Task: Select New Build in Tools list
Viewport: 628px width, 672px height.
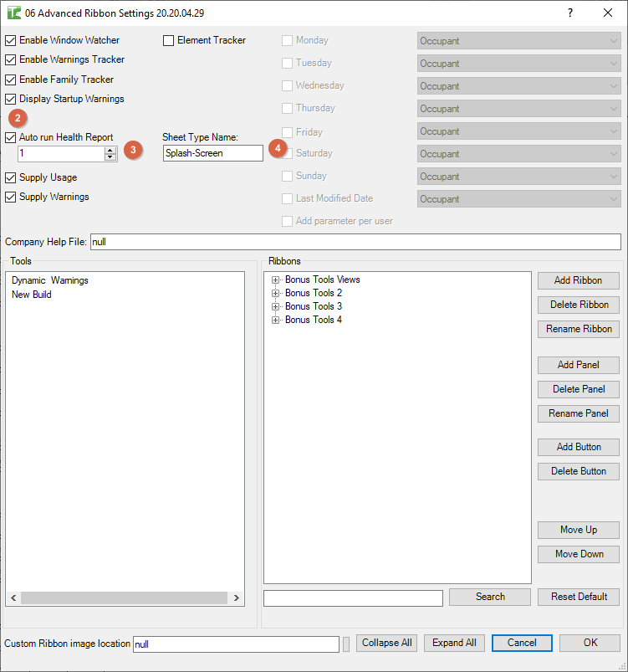Action: tap(32, 295)
